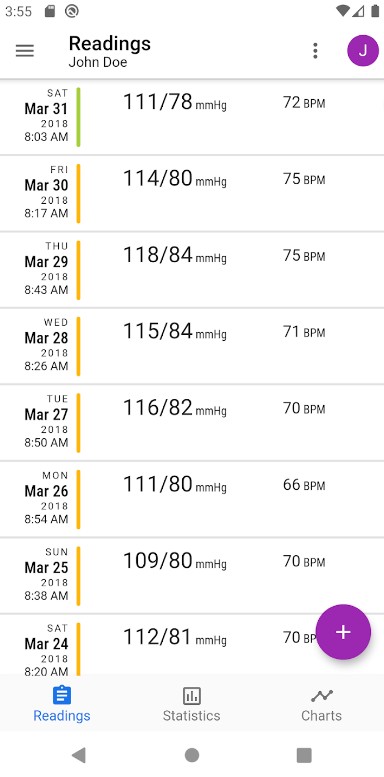
Task: Tap the Statistics bar chart icon
Action: (x=192, y=696)
